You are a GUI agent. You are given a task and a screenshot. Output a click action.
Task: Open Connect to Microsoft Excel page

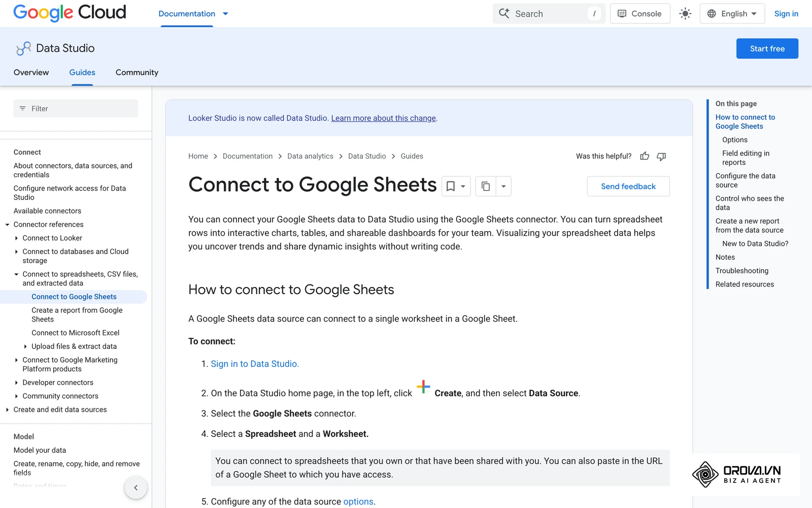point(76,333)
